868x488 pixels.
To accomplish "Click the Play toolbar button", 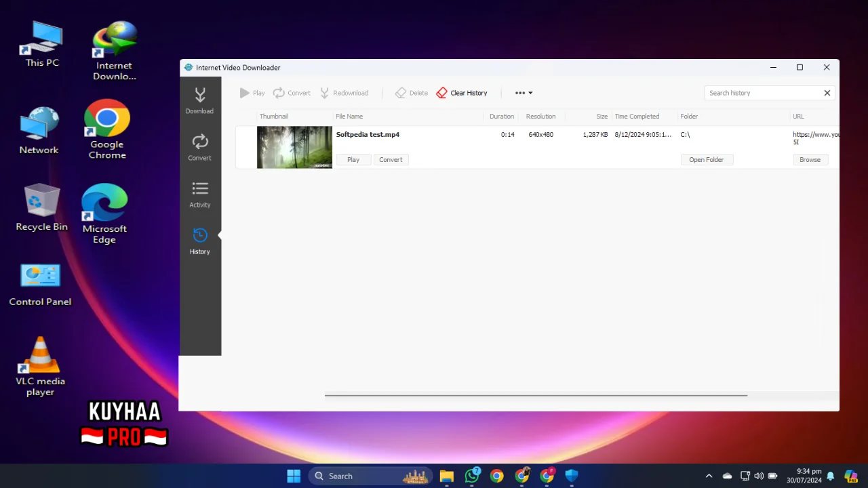I will [252, 93].
